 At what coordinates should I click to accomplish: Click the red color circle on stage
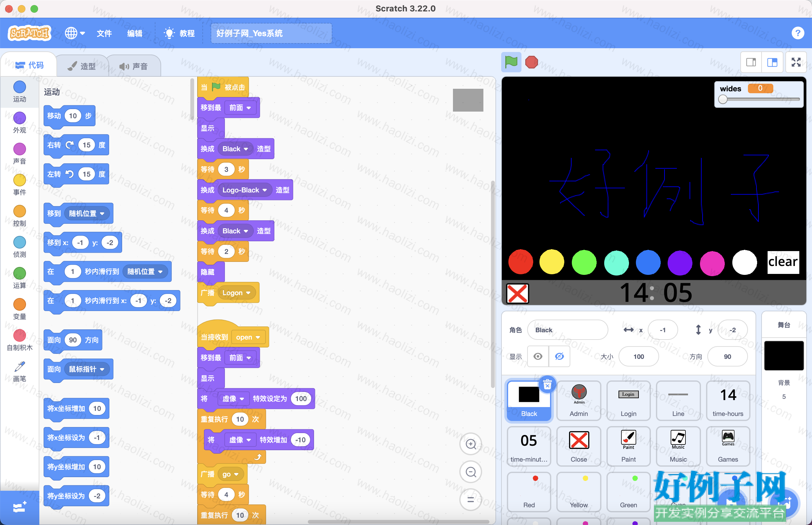coord(520,262)
